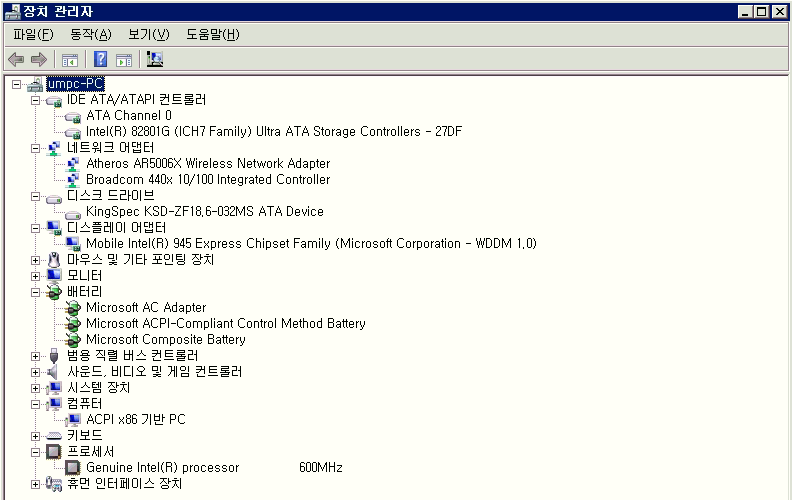Screen dimensions: 792x500
Task: Collapse the 디스크 드라이브 branch
Action: pos(35,196)
